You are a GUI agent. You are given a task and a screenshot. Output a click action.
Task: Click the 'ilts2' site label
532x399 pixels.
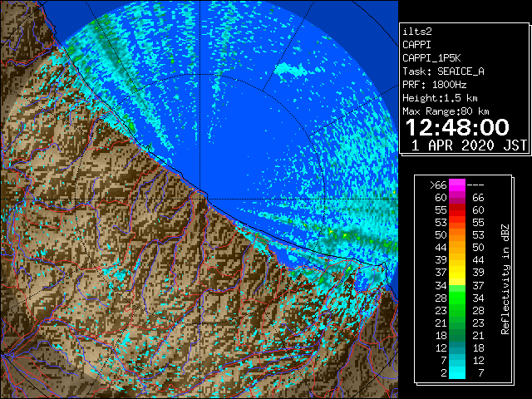click(417, 32)
